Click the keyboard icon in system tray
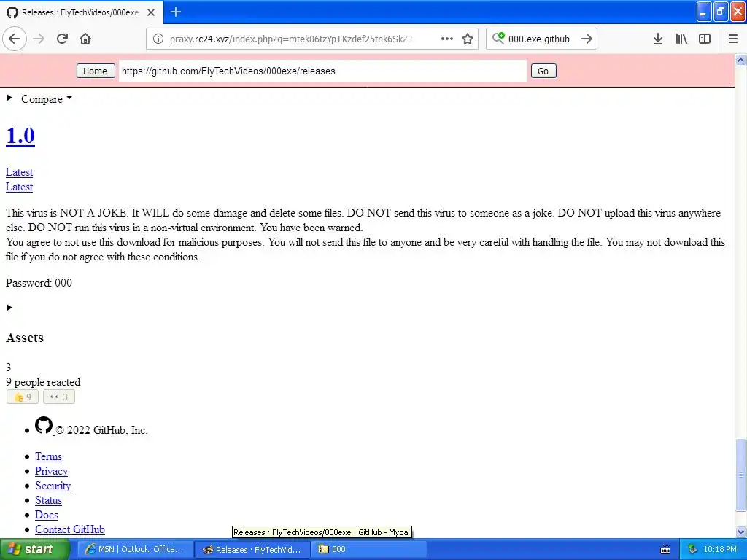 [665, 550]
